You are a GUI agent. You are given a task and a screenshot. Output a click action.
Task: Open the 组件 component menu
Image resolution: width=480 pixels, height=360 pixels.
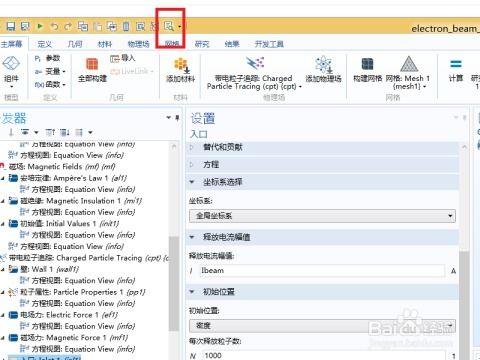11,72
